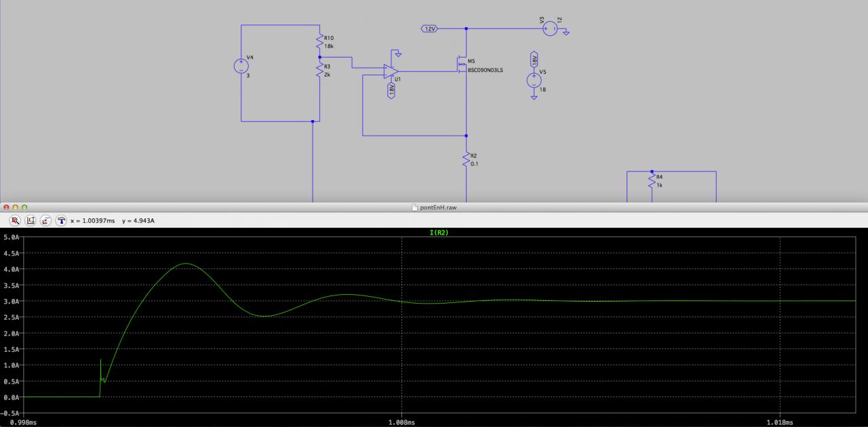
Task: Click the value 18 of source V5
Action: point(542,89)
